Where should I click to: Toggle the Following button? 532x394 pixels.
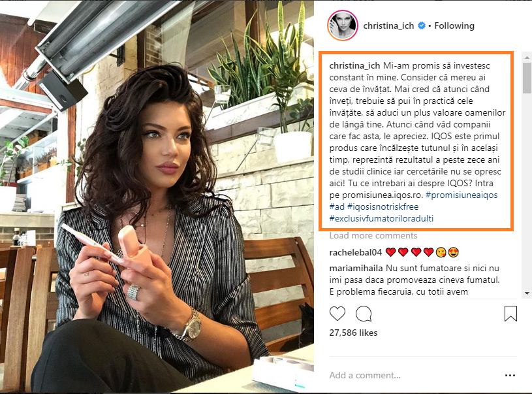coord(454,26)
